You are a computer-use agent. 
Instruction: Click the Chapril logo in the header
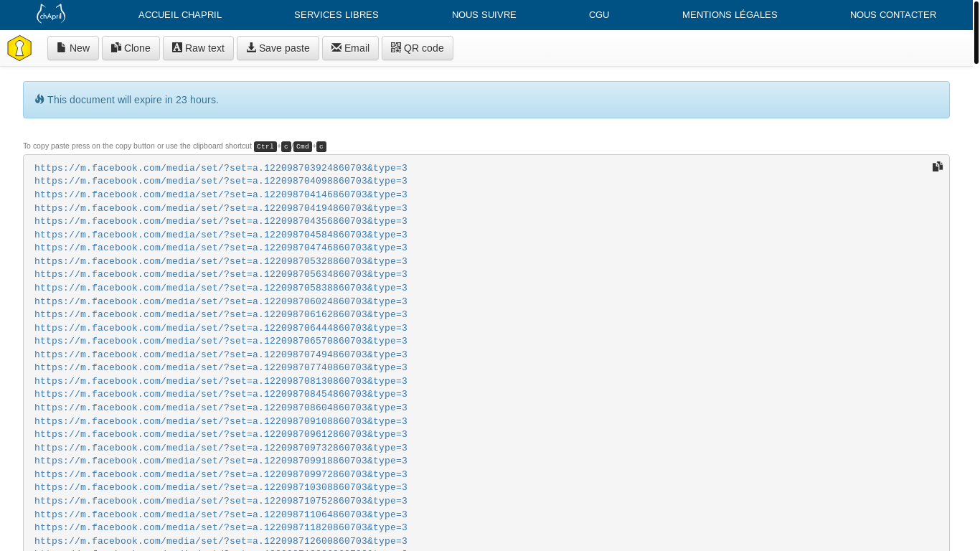51,14
